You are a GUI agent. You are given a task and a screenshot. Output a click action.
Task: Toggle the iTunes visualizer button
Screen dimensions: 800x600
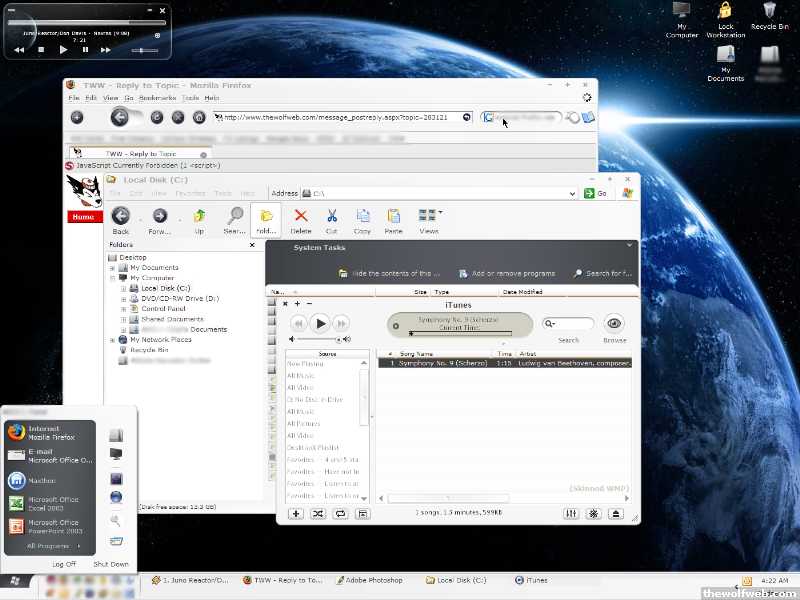tap(593, 514)
